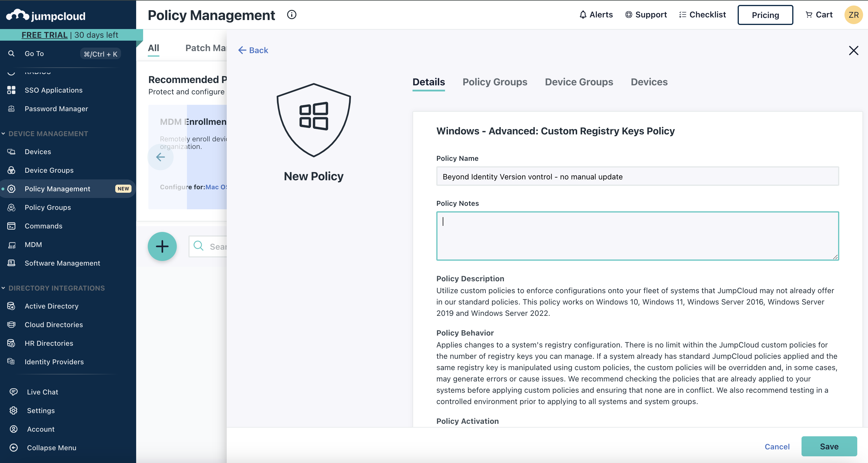Open Live Chat from sidebar
Viewport: 868px width, 463px height.
(42, 392)
